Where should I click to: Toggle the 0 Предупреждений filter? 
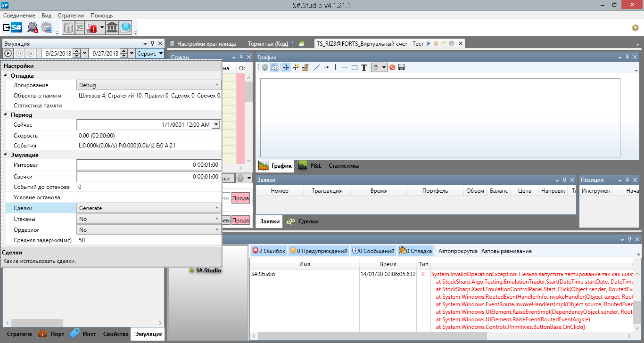tap(319, 251)
